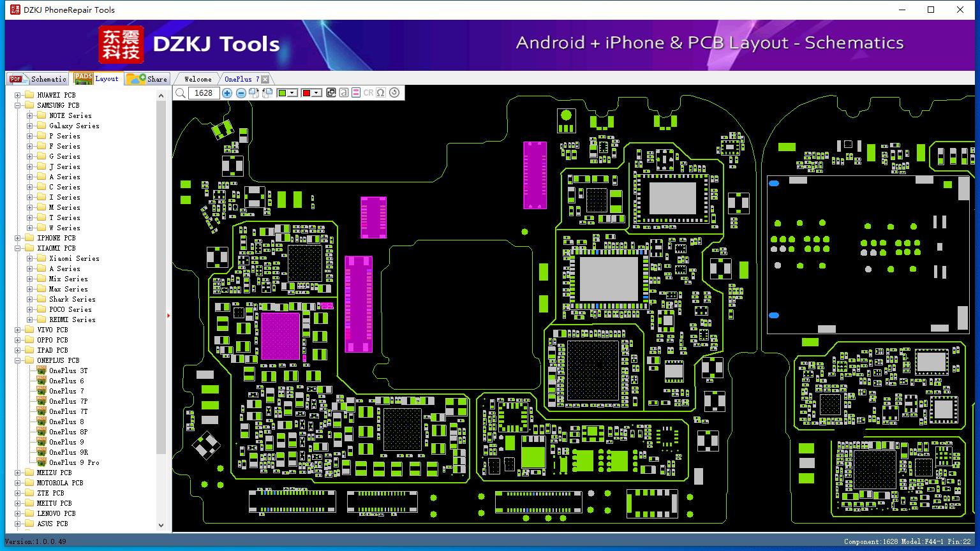Select the red color swatch

306,93
